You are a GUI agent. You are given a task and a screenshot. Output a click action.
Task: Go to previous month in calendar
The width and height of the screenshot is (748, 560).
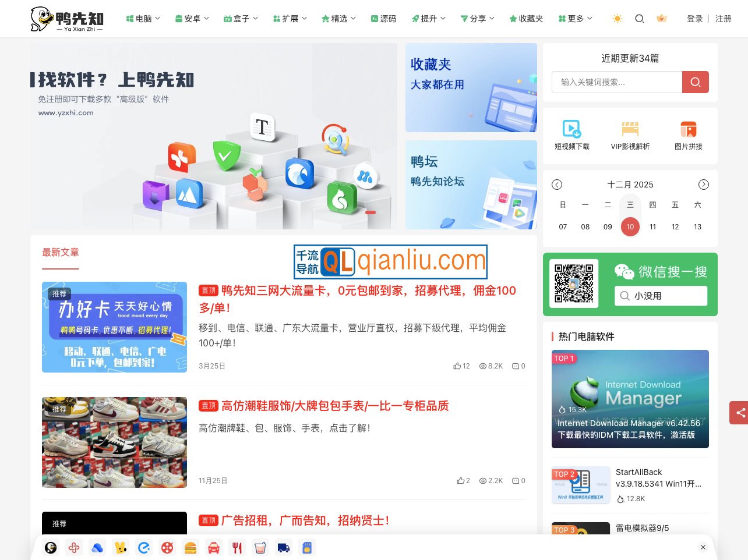pyautogui.click(x=557, y=185)
